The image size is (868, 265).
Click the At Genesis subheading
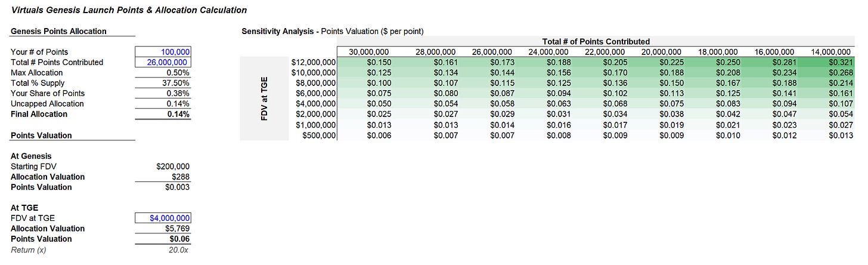click(31, 156)
